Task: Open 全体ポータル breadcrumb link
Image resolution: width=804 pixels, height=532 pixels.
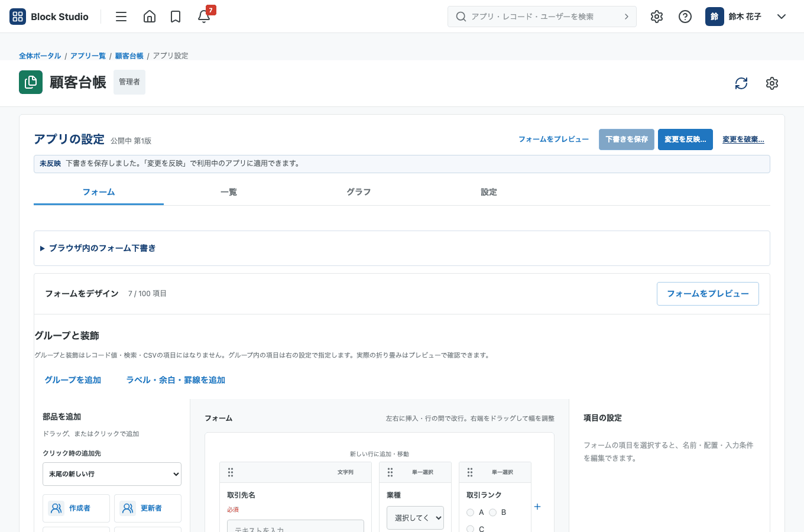Action: tap(40, 56)
